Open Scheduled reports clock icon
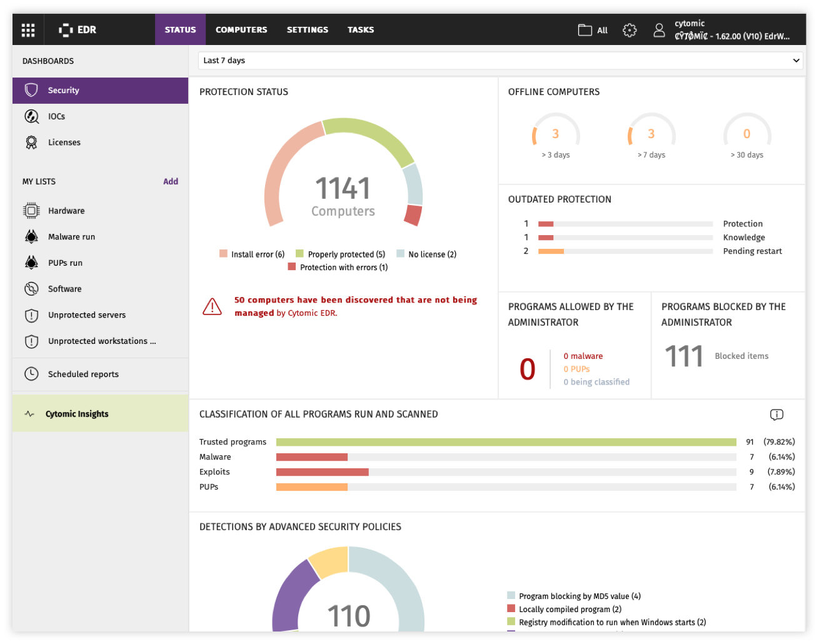The image size is (819, 644). coord(31,374)
